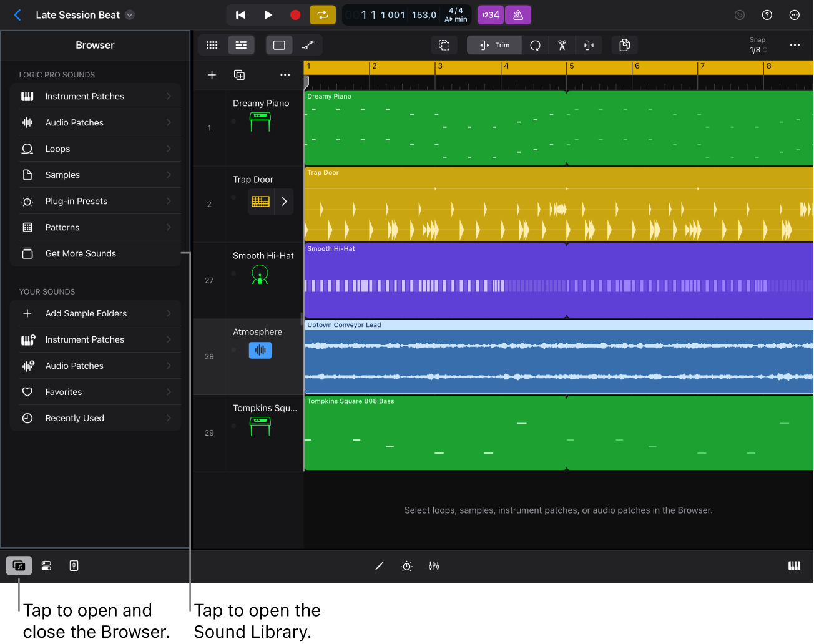This screenshot has height=644, width=814.
Task: Open the Mixer faders view
Action: (434, 566)
